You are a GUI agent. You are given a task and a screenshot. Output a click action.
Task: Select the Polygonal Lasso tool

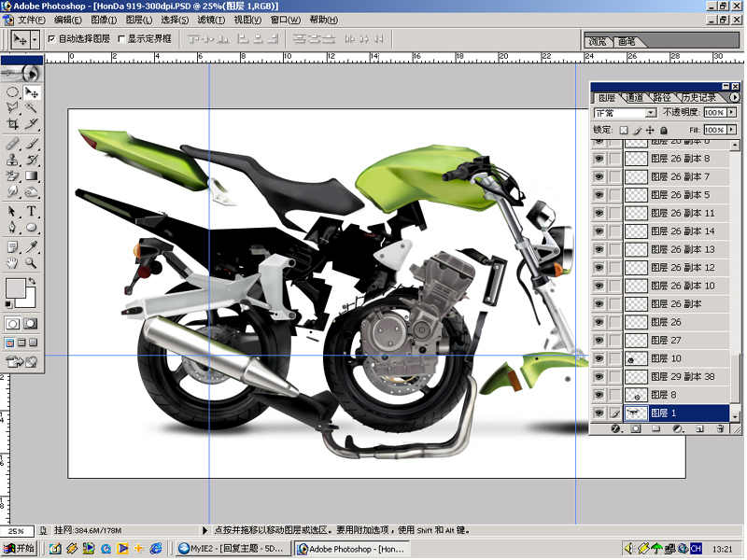(x=12, y=107)
